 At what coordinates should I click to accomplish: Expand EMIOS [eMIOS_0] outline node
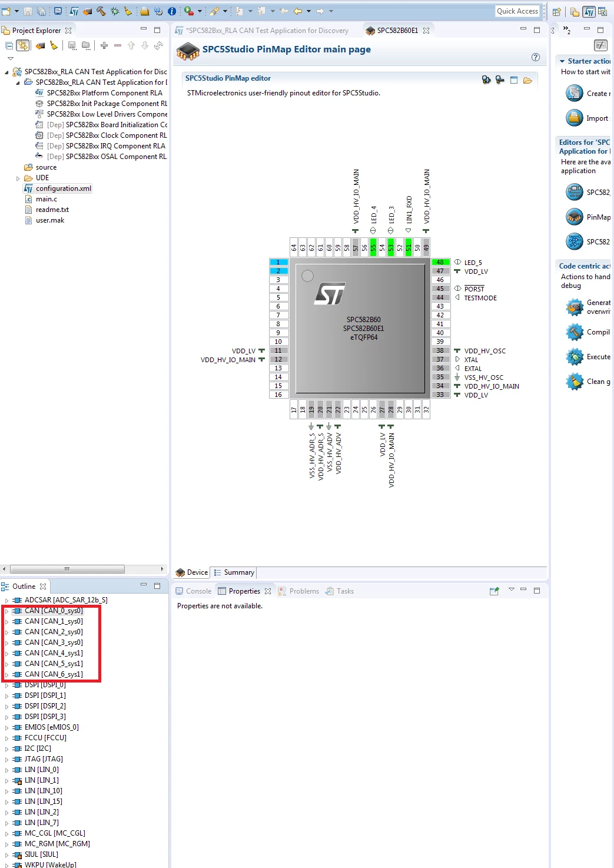(x=6, y=728)
